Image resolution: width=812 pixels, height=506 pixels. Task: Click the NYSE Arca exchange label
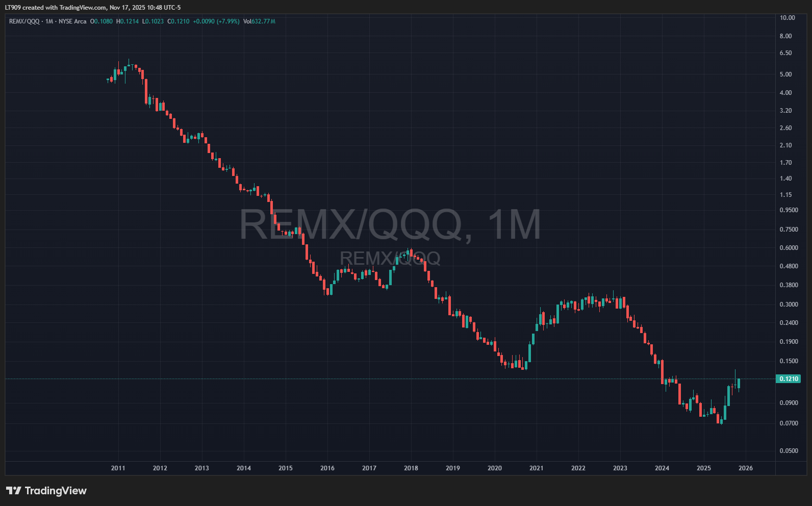(x=72, y=21)
